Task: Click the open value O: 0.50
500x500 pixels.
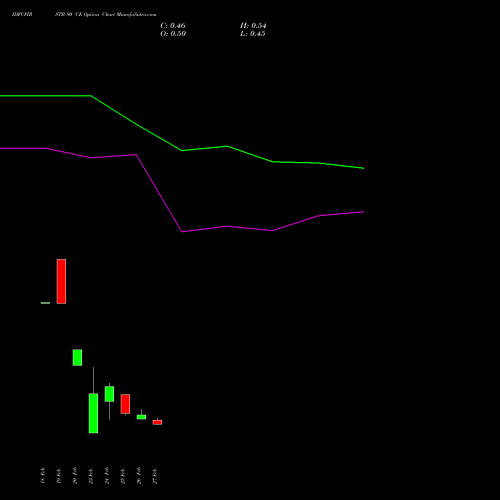Action: pyautogui.click(x=173, y=34)
